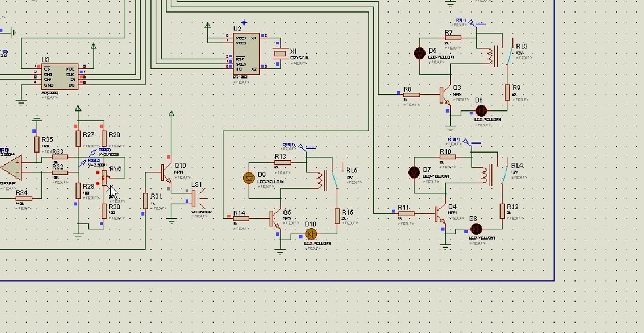
Task: Select resistor R12 below RL4
Action: point(502,211)
